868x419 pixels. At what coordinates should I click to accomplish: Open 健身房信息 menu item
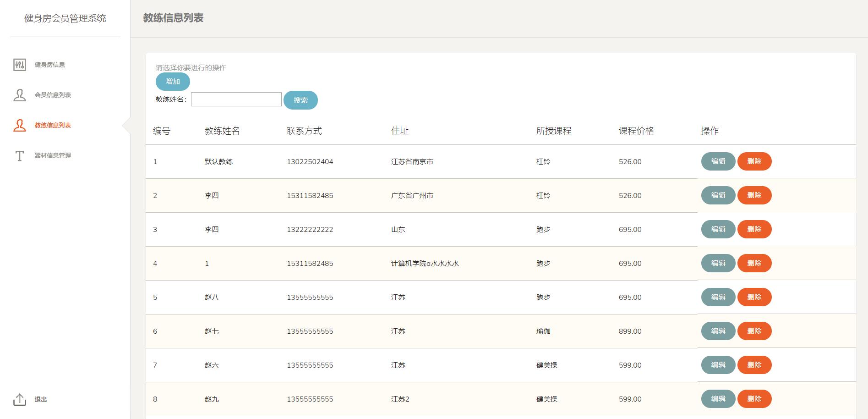[x=49, y=65]
